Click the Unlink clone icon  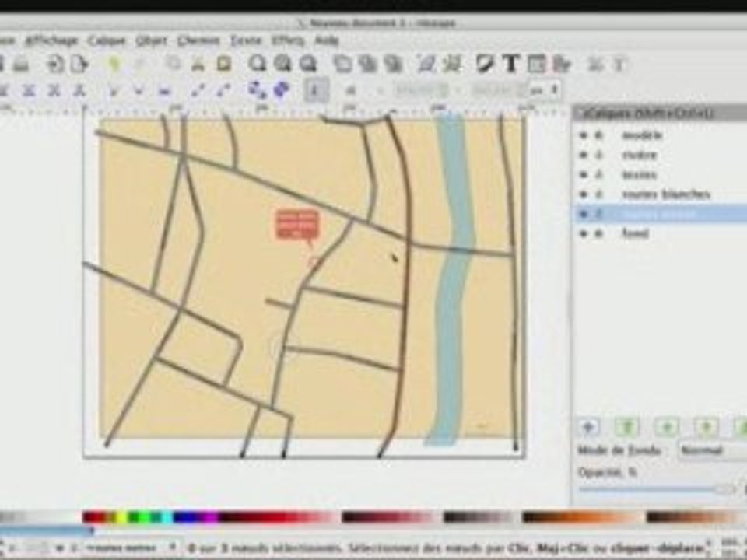point(393,63)
